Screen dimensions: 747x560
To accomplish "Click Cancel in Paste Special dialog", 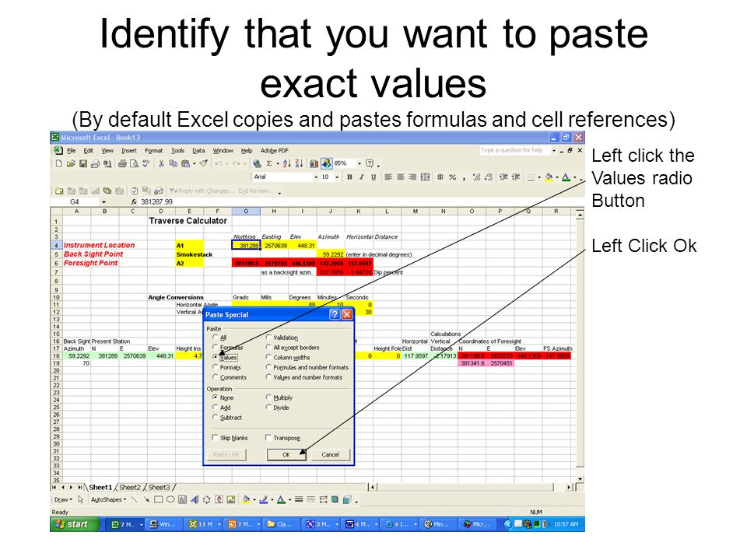I will pyautogui.click(x=330, y=454).
